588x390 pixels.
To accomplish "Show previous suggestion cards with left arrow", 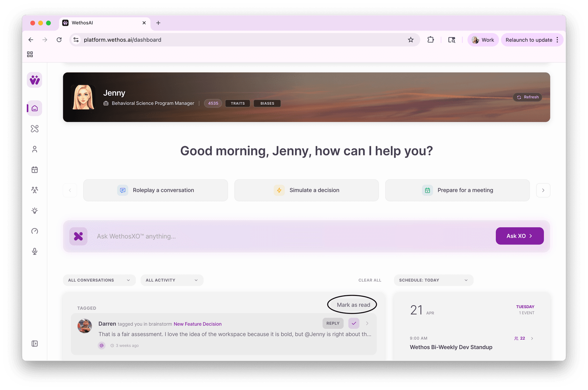I will (70, 190).
